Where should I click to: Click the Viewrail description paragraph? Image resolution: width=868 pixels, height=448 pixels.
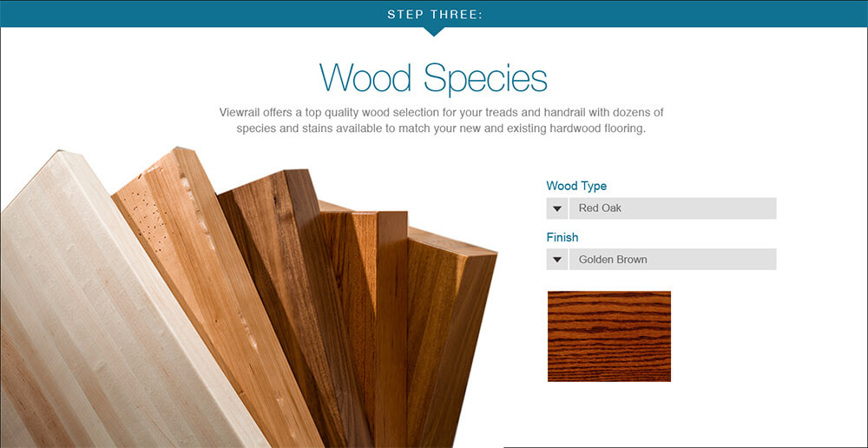441,121
